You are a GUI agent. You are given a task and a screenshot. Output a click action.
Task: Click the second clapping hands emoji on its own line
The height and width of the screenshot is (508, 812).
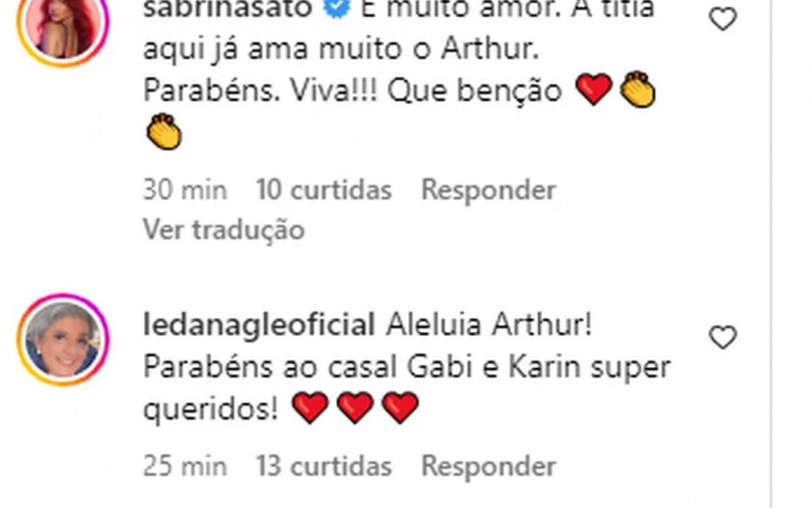pyautogui.click(x=164, y=131)
